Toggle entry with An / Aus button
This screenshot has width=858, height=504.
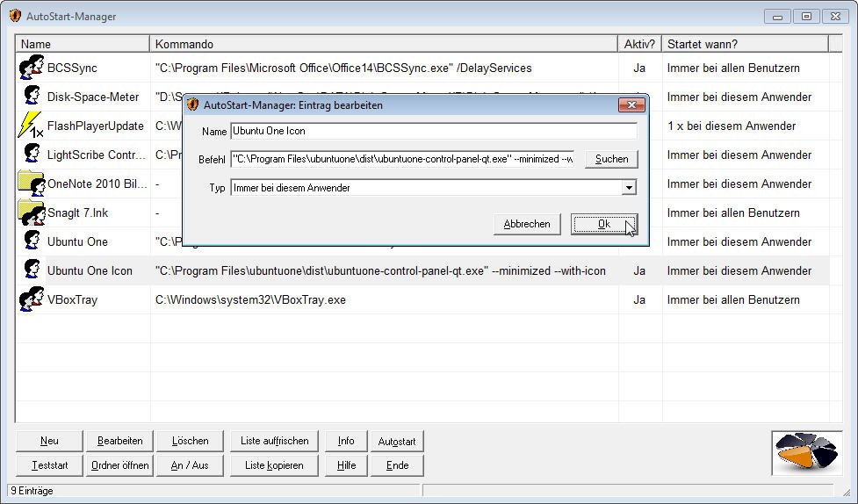coord(190,465)
